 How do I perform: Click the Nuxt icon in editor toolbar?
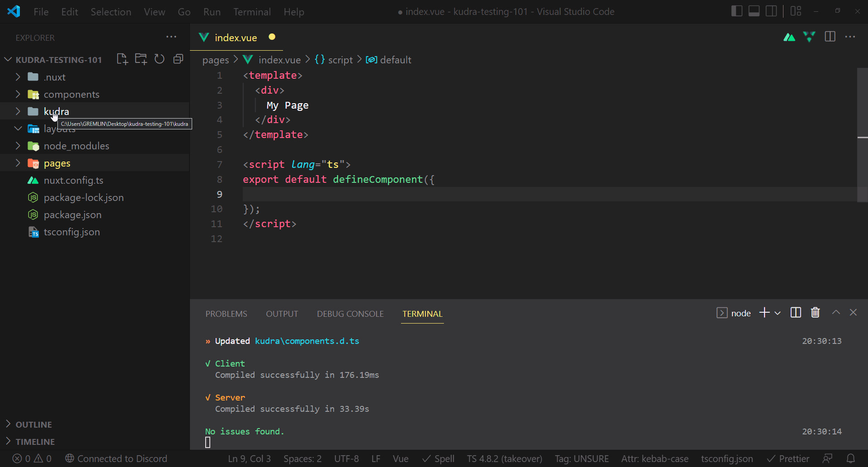pyautogui.click(x=789, y=37)
